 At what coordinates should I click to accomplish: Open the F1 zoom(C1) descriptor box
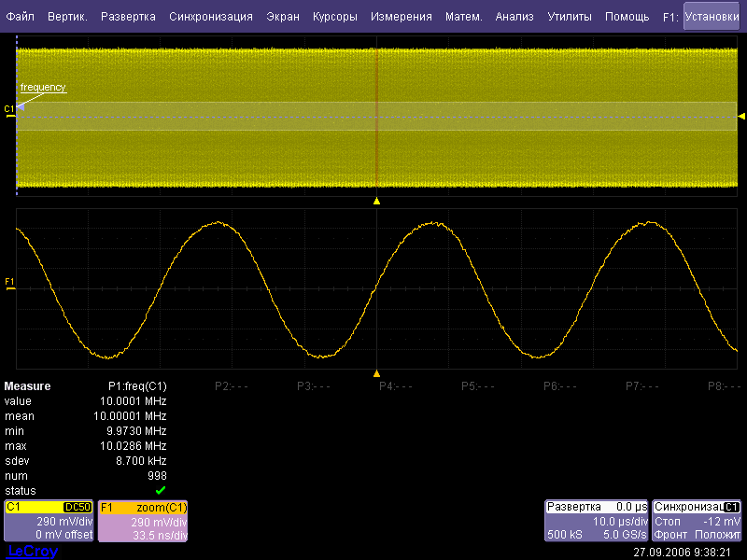pyautogui.click(x=144, y=521)
